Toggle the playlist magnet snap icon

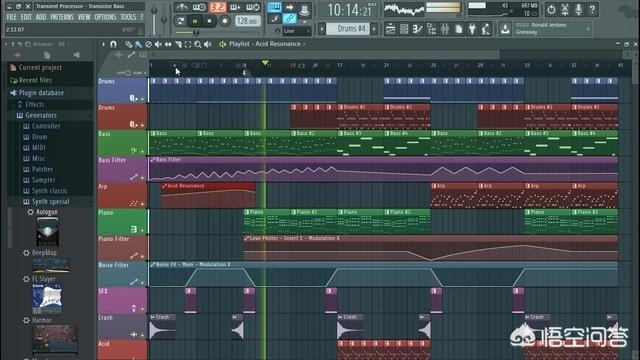click(x=113, y=44)
